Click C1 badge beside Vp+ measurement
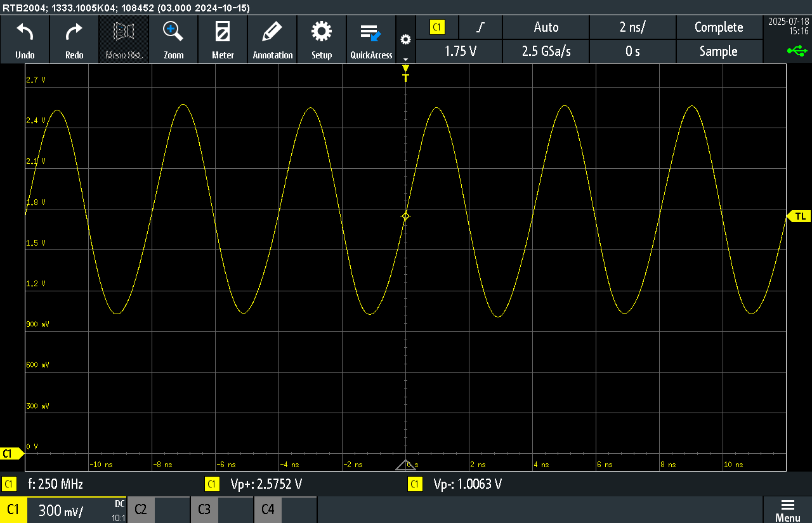 [x=212, y=484]
